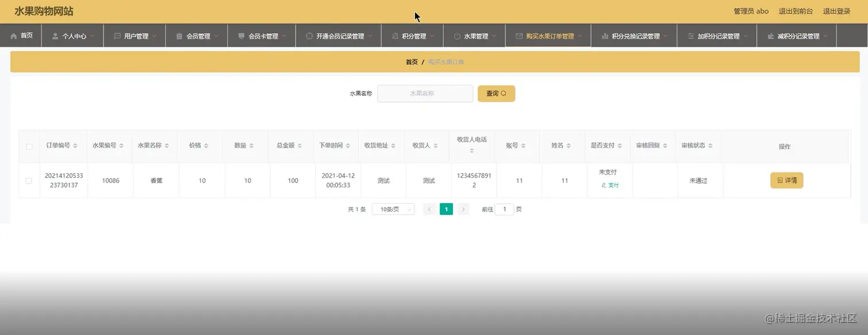Screen dimensions: 868x335
Task: Click the muted bell icon of 积分管理
Action: pyautogui.click(x=395, y=36)
